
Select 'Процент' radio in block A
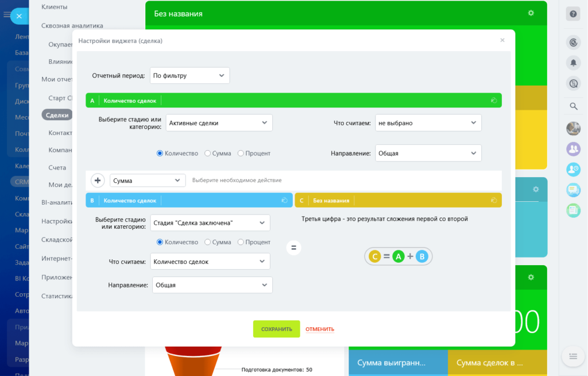point(241,154)
